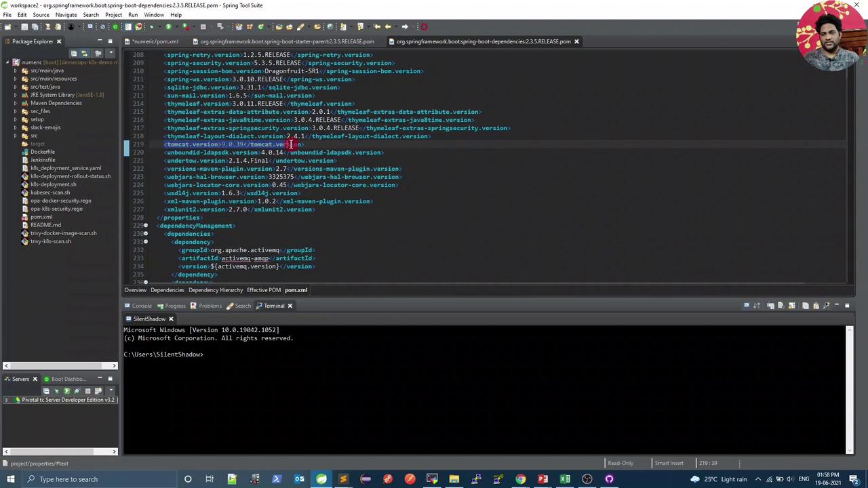The image size is (868, 488).
Task: Close the Terminal view tab
Action: pyautogui.click(x=290, y=306)
